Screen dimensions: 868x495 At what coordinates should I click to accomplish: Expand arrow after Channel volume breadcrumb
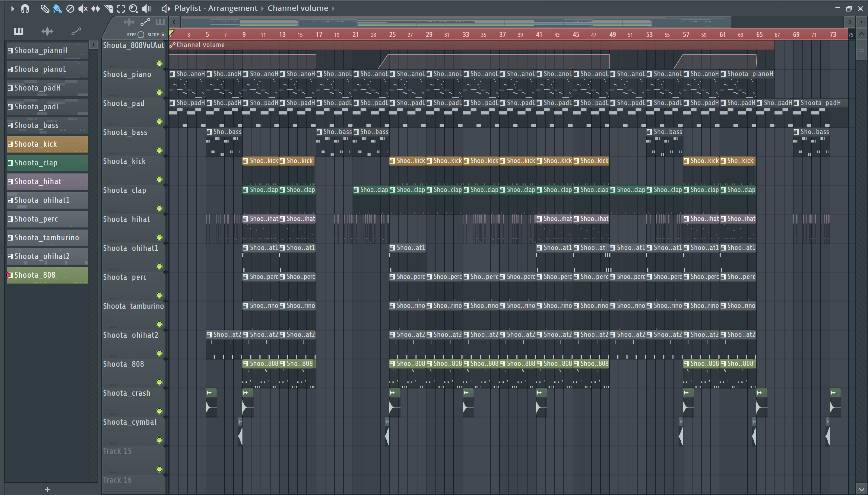[x=333, y=8]
